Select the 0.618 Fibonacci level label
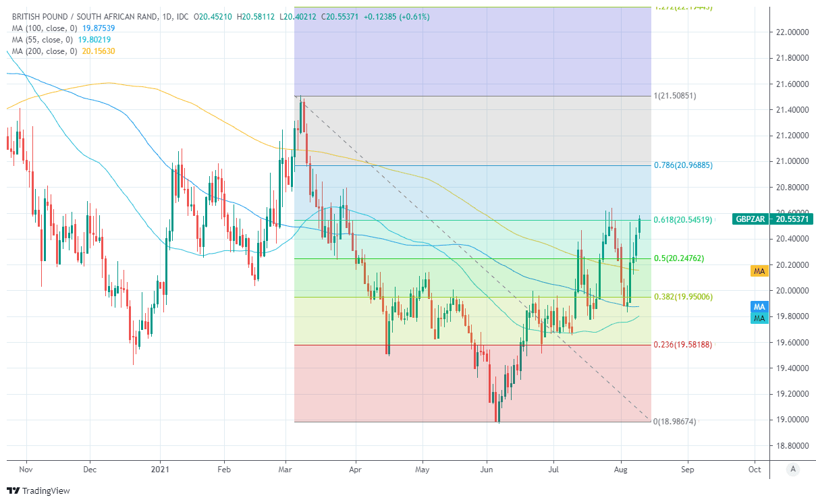Screen dimensions: 816x504 tap(683, 220)
